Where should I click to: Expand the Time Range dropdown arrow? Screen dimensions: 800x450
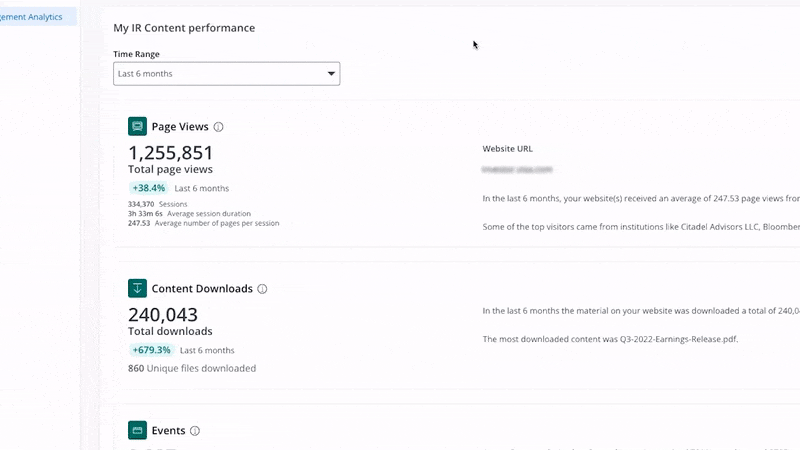point(331,74)
